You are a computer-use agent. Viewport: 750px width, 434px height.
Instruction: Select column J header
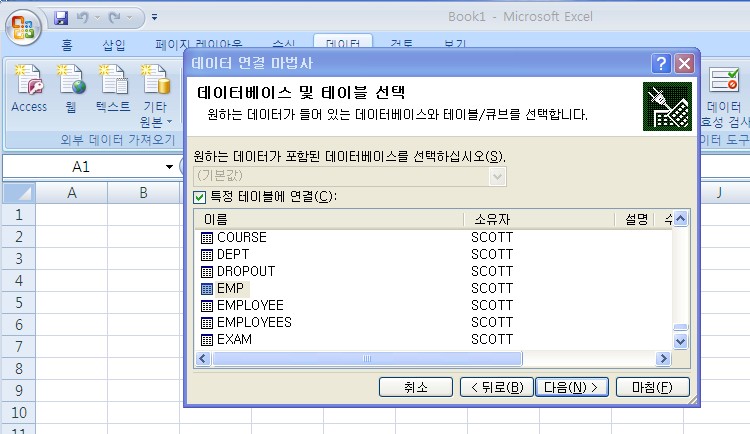click(x=719, y=193)
